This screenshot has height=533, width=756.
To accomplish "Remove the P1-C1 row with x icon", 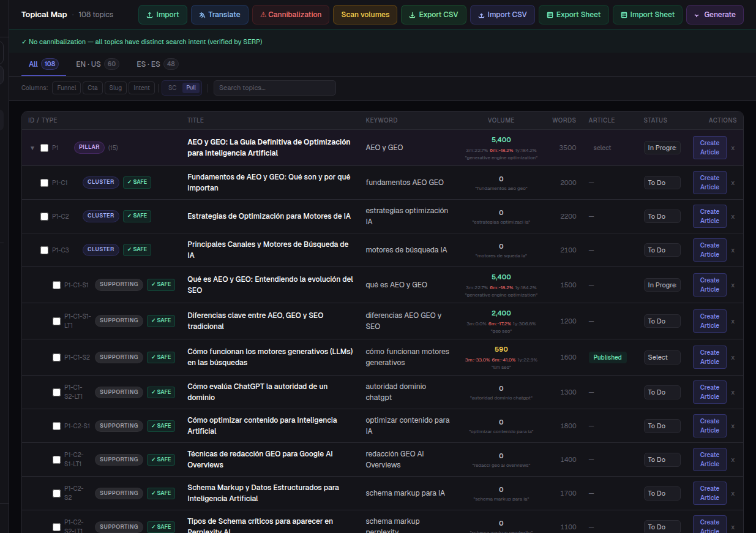I will 733,183.
